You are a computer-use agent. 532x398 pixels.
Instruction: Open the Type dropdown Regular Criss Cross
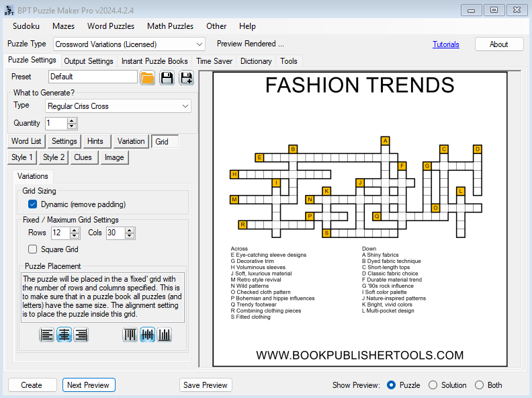pyautogui.click(x=185, y=106)
